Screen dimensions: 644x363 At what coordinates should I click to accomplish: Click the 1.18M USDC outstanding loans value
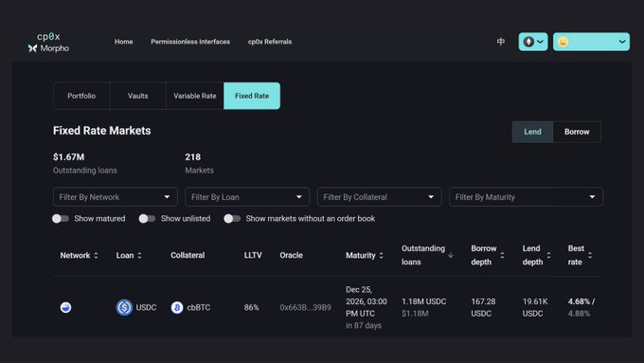click(424, 301)
